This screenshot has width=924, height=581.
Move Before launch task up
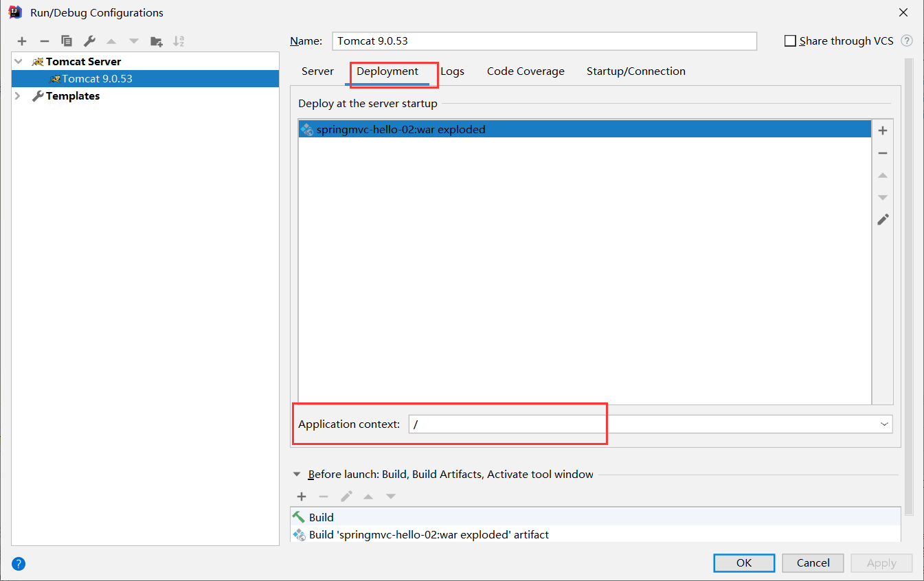368,497
